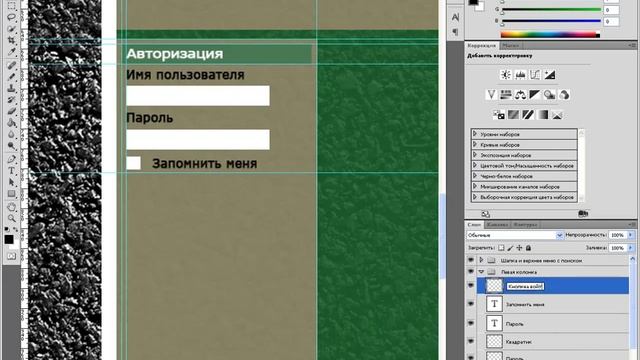
Task: Add a Gradient Map adjustment
Action: tap(542, 115)
